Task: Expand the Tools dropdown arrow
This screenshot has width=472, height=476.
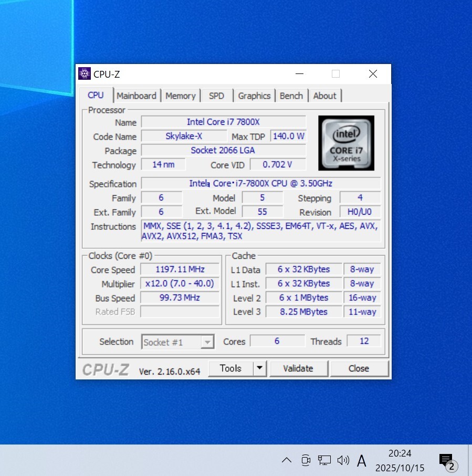Action: click(260, 368)
